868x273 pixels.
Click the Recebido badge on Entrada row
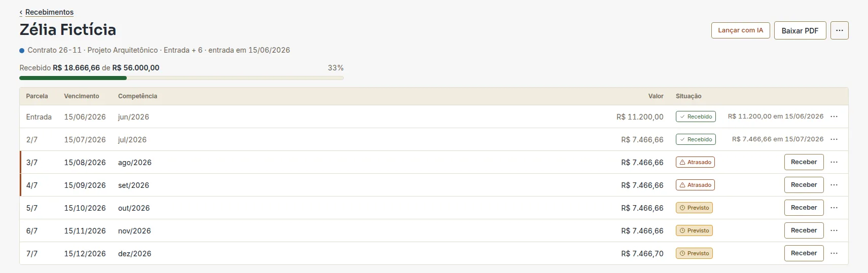[x=696, y=116]
